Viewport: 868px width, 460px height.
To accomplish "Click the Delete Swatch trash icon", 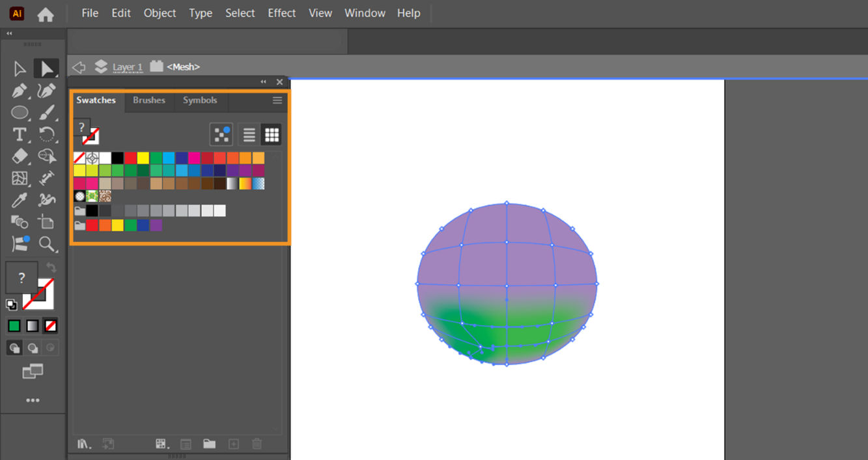I will tap(257, 444).
